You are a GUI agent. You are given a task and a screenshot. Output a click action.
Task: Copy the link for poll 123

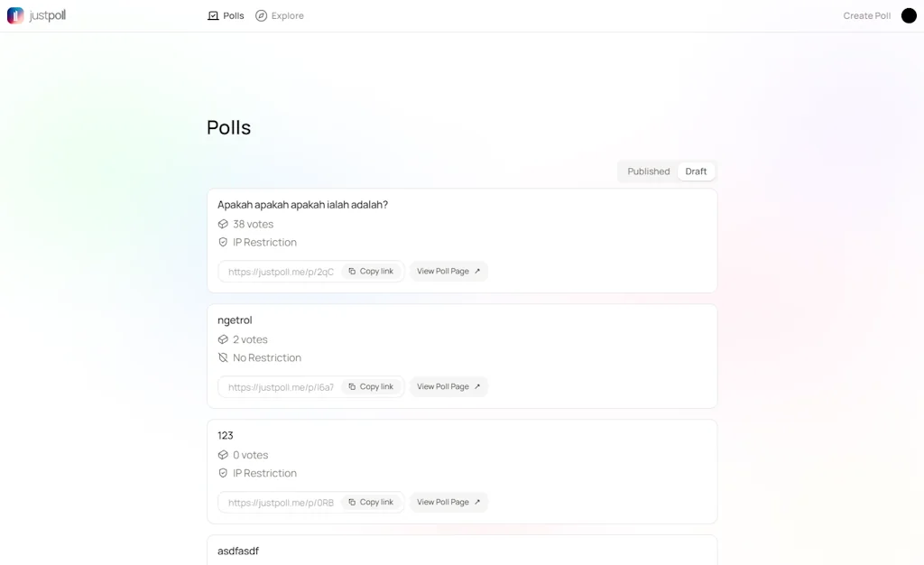(372, 502)
